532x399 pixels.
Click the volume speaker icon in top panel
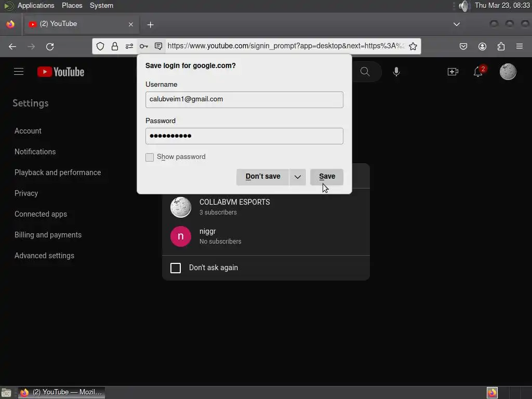pyautogui.click(x=463, y=6)
